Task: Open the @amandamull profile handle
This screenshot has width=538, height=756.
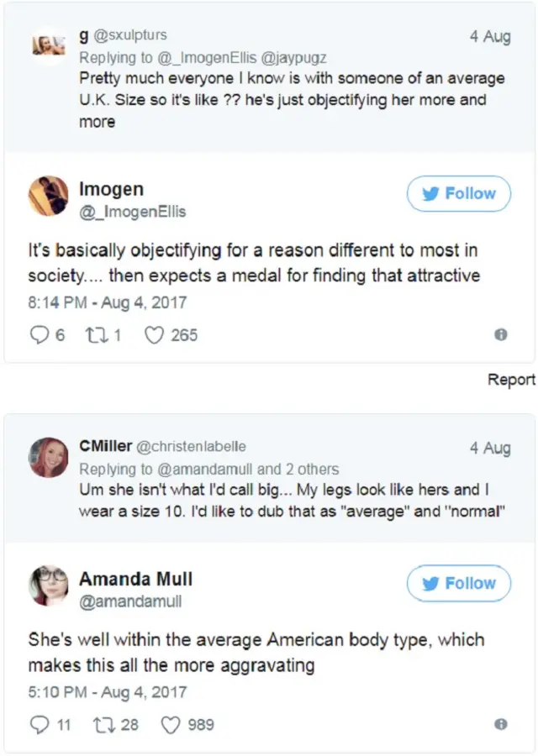Action: click(x=130, y=601)
